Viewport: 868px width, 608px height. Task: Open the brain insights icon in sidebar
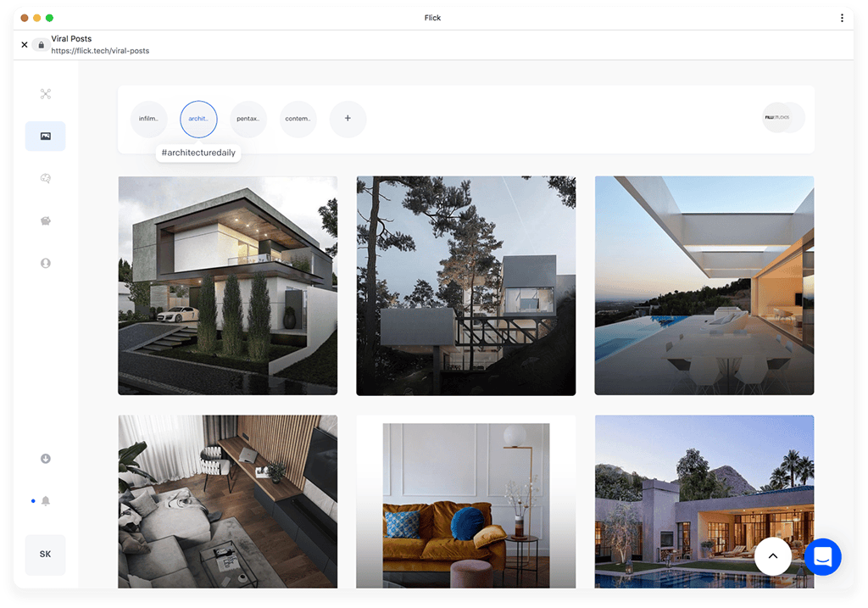46,178
